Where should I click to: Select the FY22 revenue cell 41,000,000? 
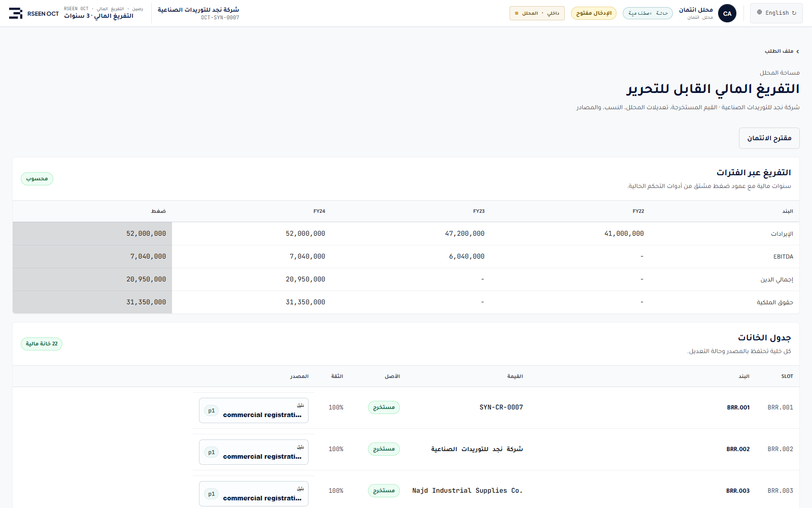[x=624, y=234]
